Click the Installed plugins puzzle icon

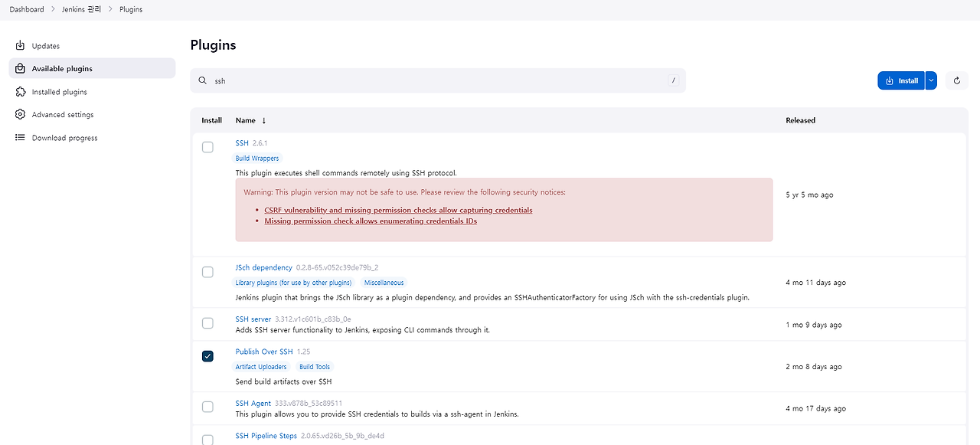click(21, 92)
